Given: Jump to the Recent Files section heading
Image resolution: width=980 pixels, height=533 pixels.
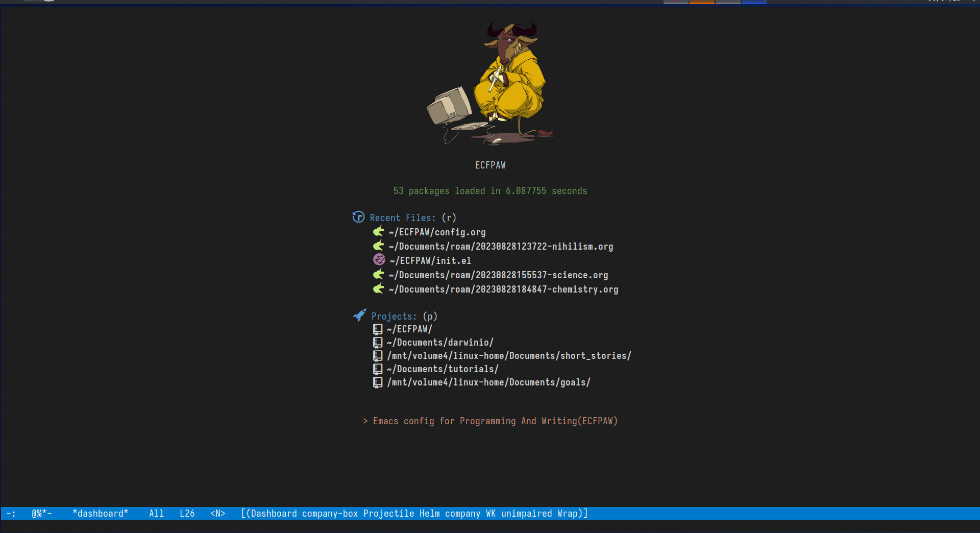Looking at the screenshot, I should click(x=403, y=218).
